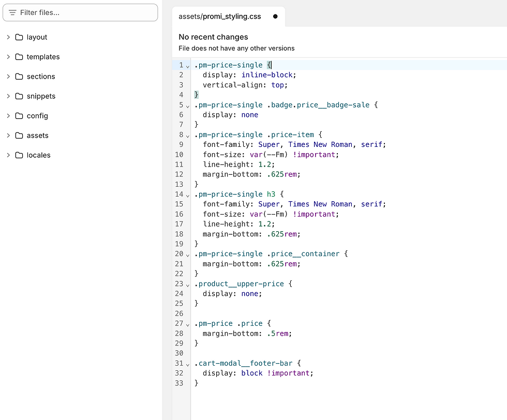Click the filter lines icon in search box

pos(12,12)
